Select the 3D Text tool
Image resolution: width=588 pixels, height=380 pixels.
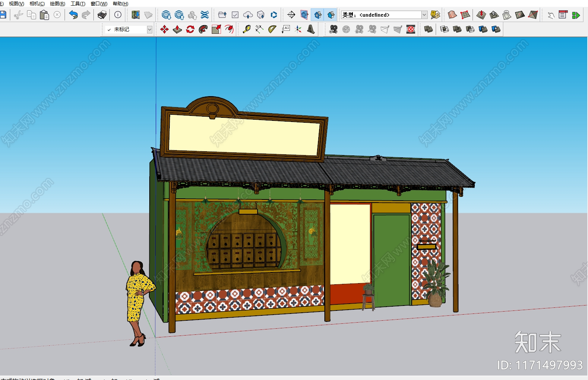(311, 29)
